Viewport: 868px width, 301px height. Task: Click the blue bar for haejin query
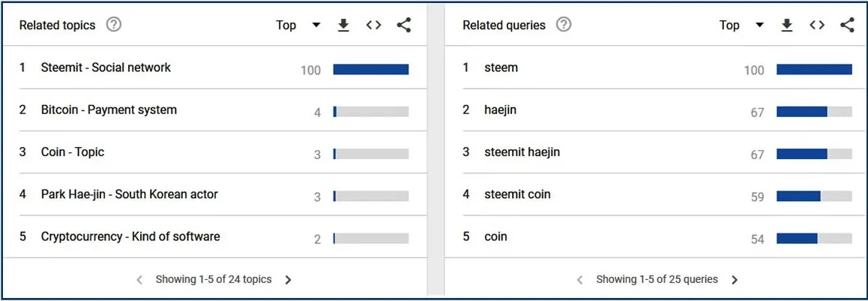[x=801, y=111]
